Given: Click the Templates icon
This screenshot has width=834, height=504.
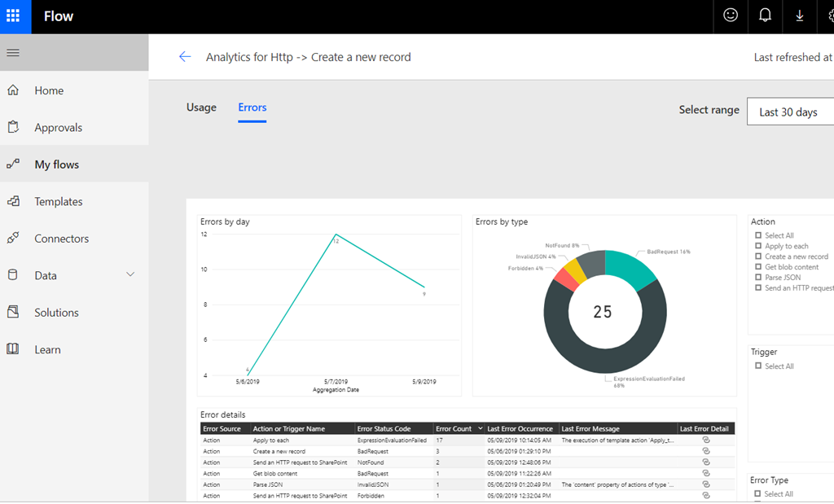Looking at the screenshot, I should coord(13,201).
